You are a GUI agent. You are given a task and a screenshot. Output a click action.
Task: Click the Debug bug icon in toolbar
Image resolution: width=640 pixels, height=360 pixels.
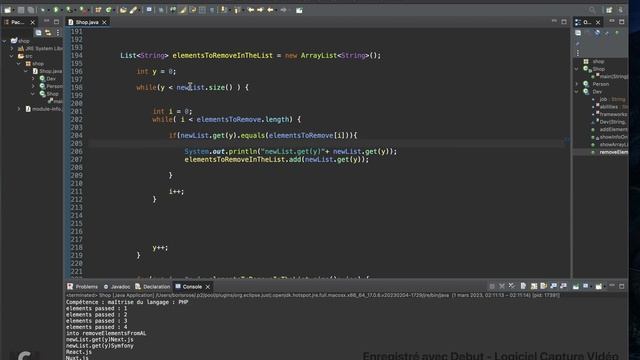pyautogui.click(x=43, y=9)
